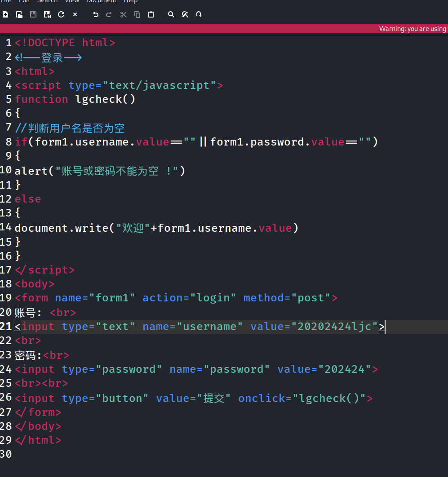Create a new document with toolbar icon
448x477 pixels.
point(5,14)
